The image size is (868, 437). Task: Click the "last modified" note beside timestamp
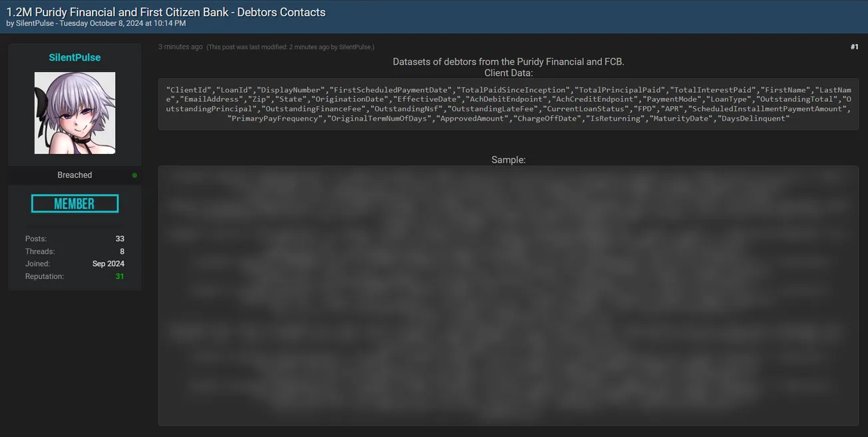click(x=290, y=47)
